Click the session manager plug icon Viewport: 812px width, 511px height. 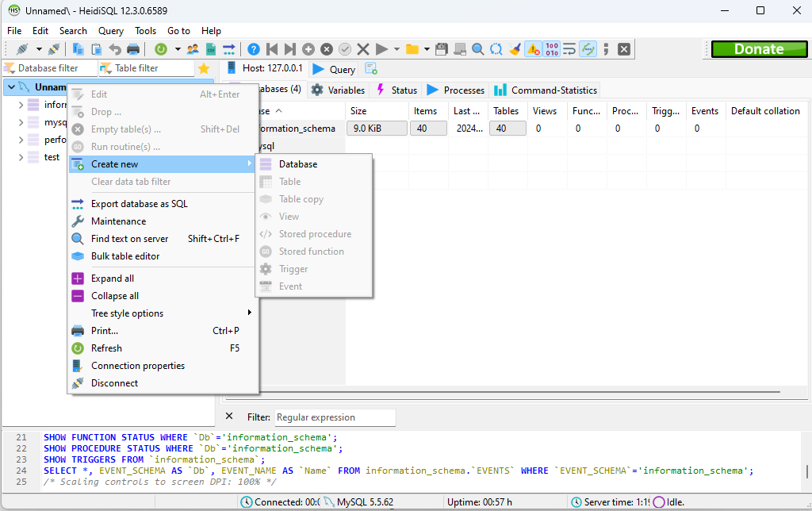coord(21,49)
